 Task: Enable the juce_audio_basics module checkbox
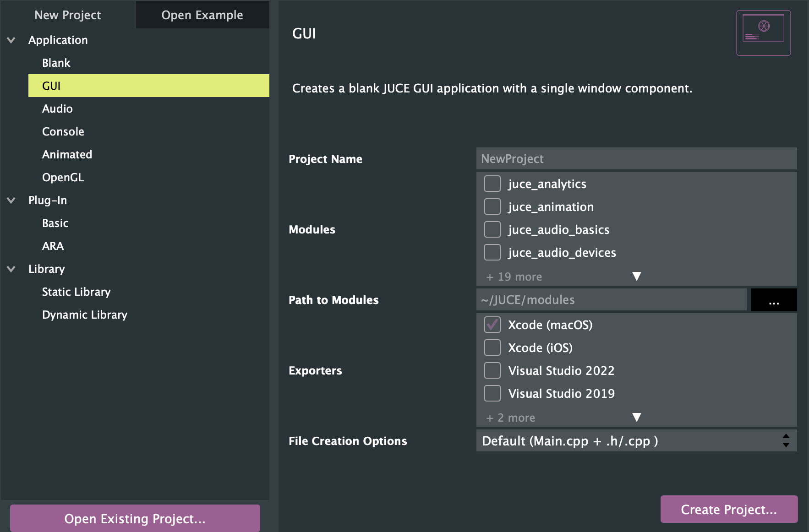(492, 229)
